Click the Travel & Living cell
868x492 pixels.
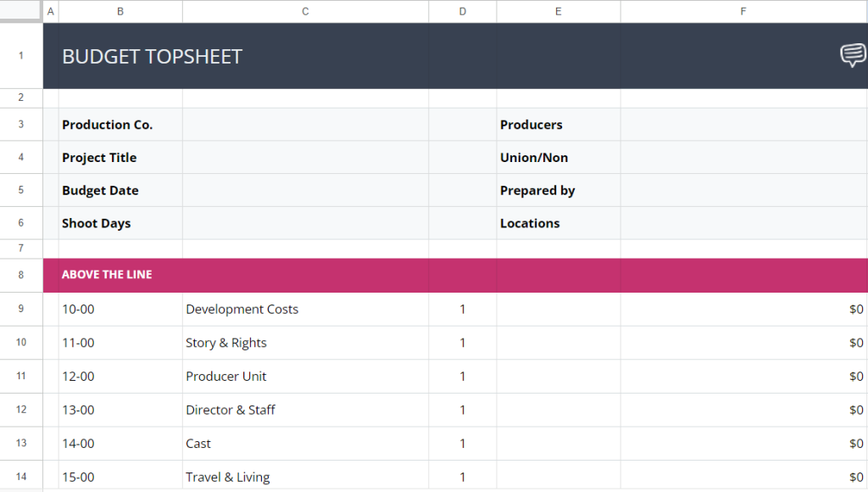tap(305, 477)
